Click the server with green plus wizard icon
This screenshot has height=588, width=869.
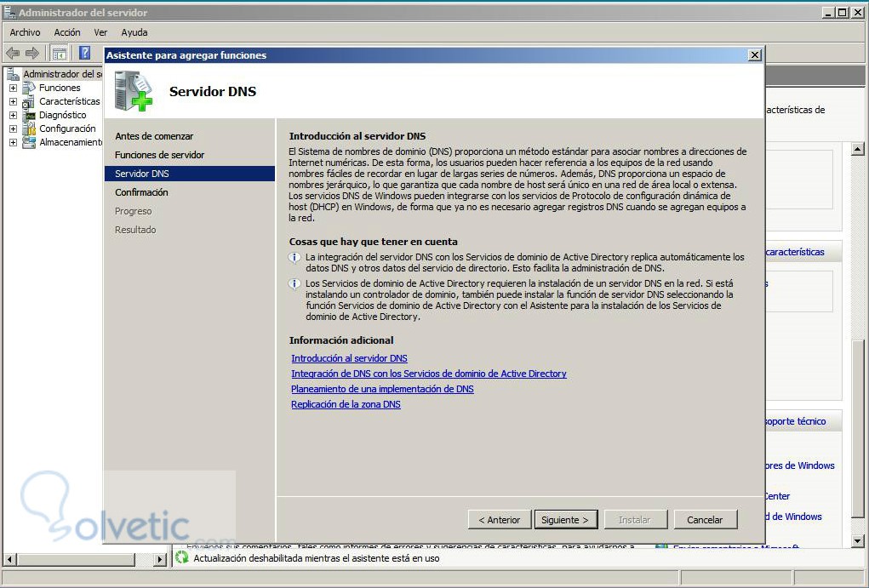tap(133, 91)
